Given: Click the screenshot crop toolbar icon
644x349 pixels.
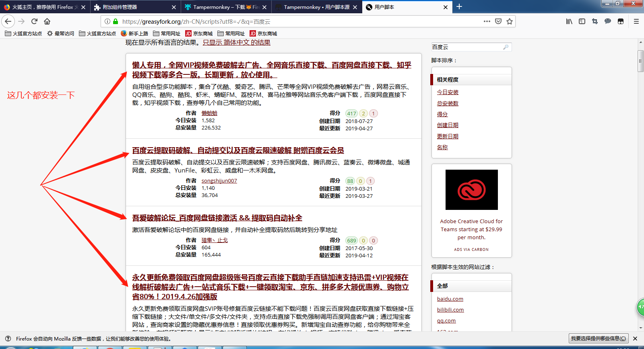Looking at the screenshot, I should tap(595, 21).
